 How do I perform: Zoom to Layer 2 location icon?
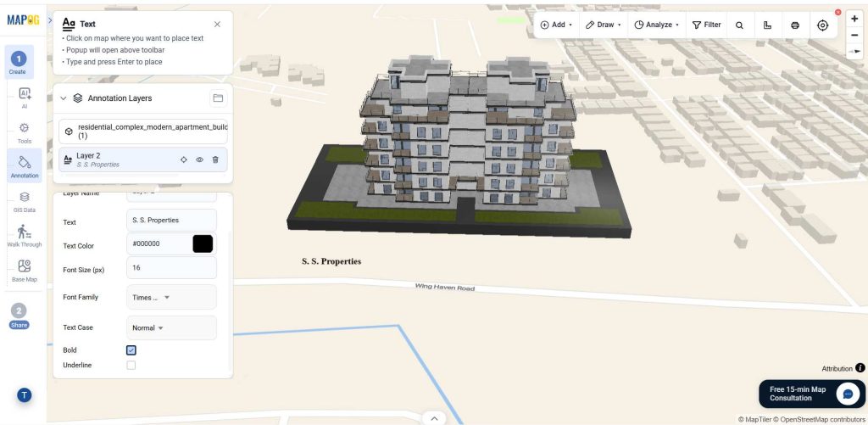click(184, 159)
